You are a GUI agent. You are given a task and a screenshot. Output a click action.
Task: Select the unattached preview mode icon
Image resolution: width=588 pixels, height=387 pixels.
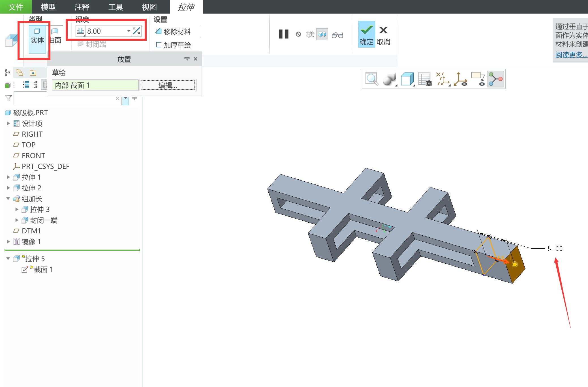pos(310,34)
